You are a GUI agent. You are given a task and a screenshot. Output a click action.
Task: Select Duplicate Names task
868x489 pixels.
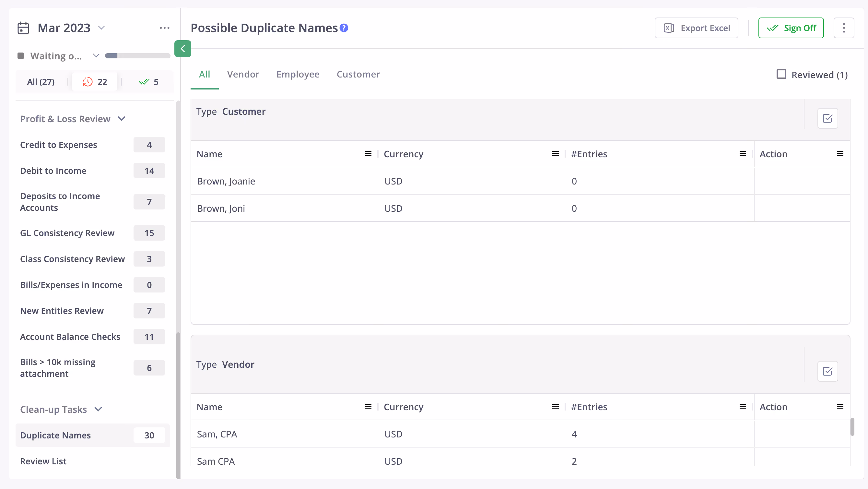coord(93,435)
